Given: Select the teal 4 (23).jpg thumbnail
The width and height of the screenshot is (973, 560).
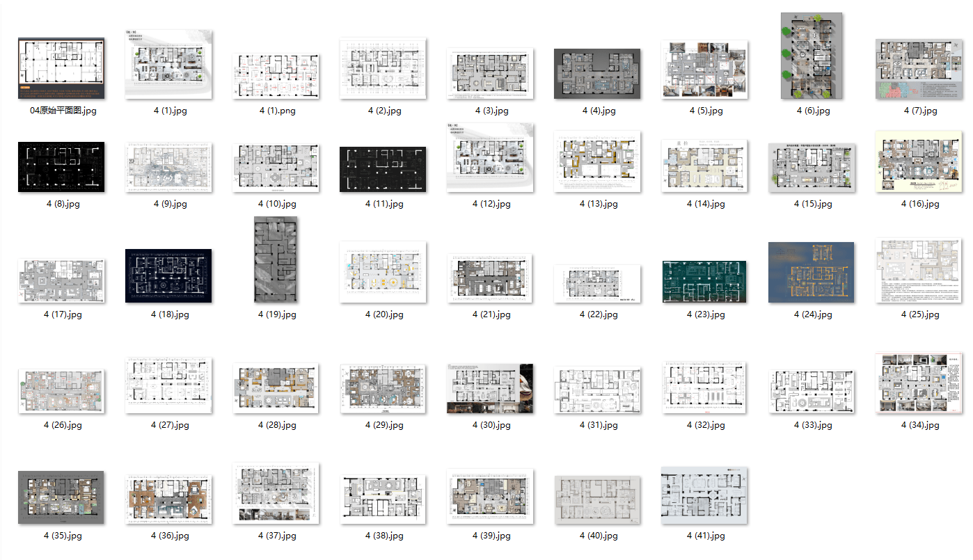Looking at the screenshot, I should pyautogui.click(x=704, y=281).
